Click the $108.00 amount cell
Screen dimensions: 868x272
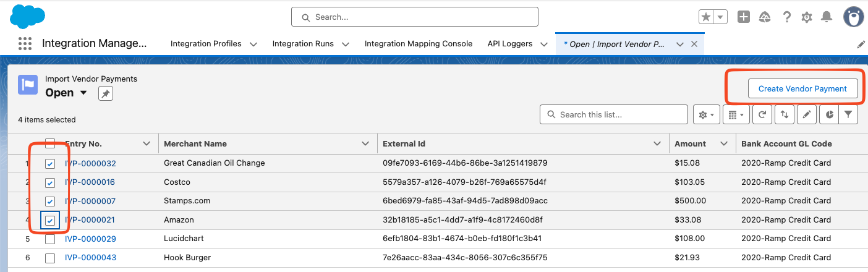pos(690,238)
